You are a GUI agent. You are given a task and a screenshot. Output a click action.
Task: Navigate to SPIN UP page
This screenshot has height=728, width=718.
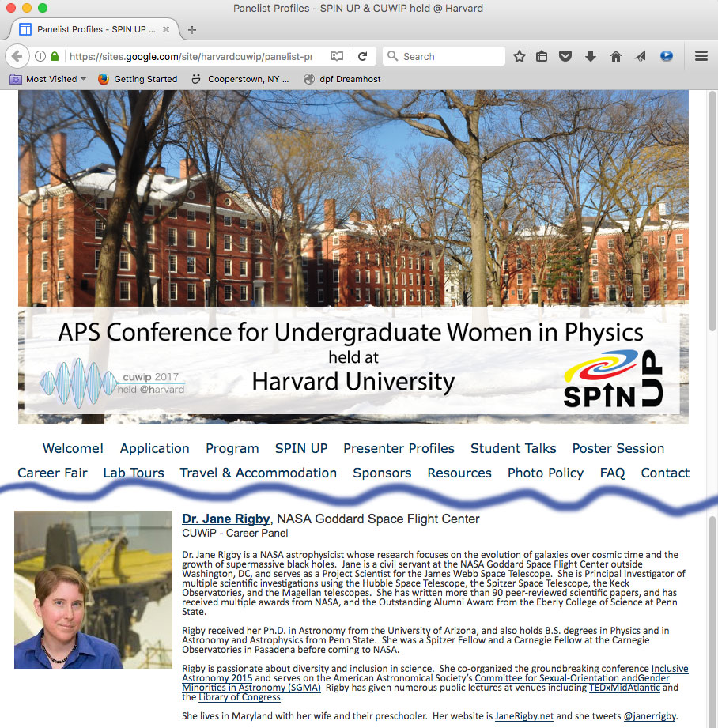point(301,448)
